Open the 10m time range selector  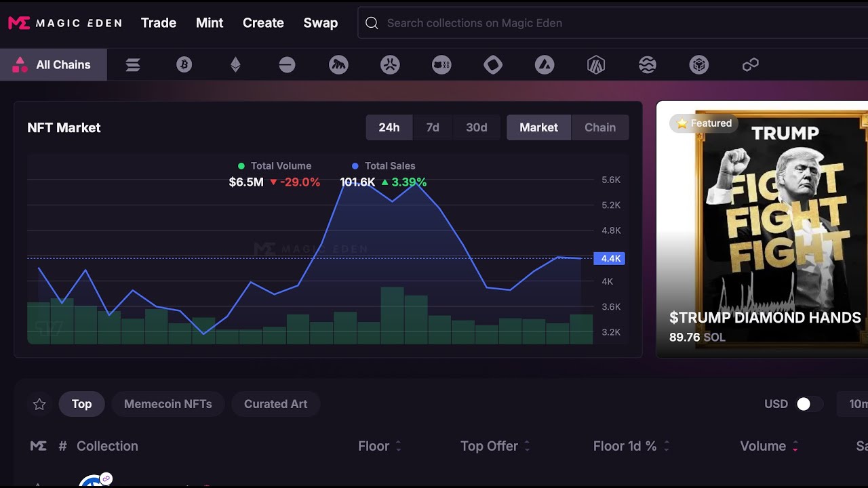tap(853, 404)
